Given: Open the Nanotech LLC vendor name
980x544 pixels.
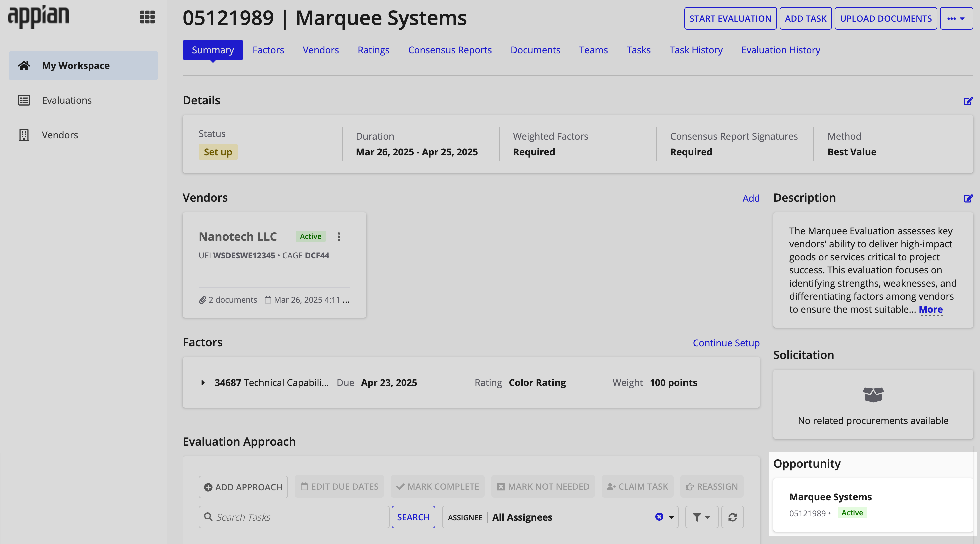Looking at the screenshot, I should click(238, 236).
